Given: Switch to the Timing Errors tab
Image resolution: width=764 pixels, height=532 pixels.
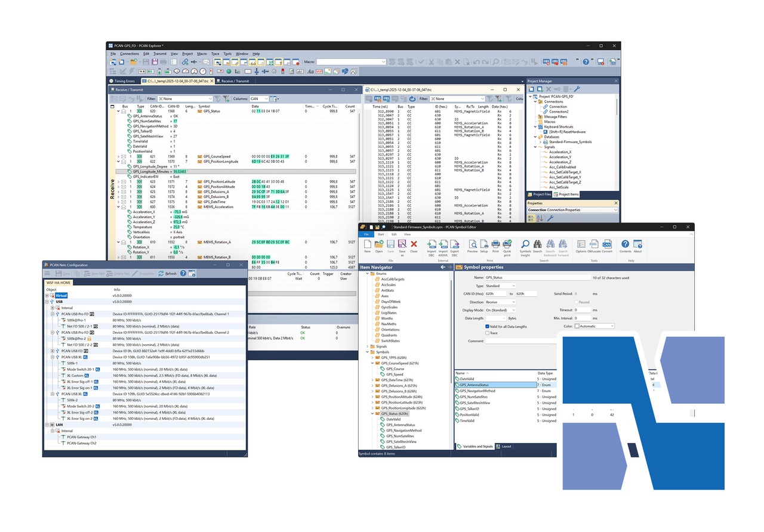Looking at the screenshot, I should pos(122,81).
